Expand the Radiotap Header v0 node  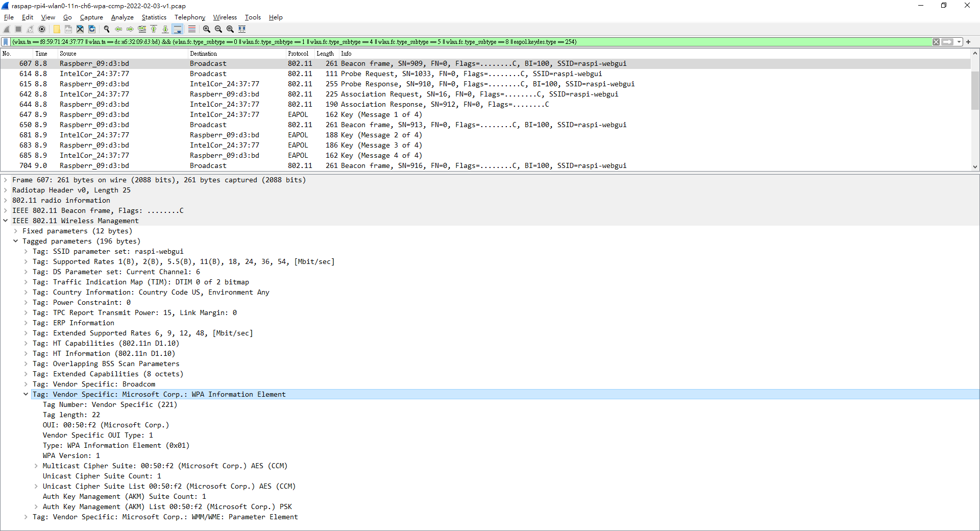(x=6, y=190)
